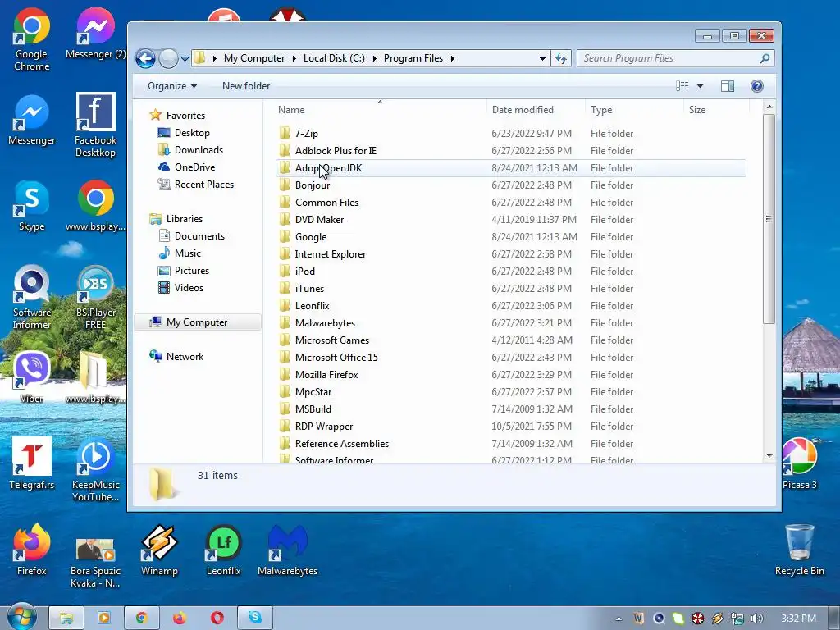Image resolution: width=840 pixels, height=630 pixels.
Task: Click KeepMusic YouTube desktop shortcut
Action: (95, 470)
